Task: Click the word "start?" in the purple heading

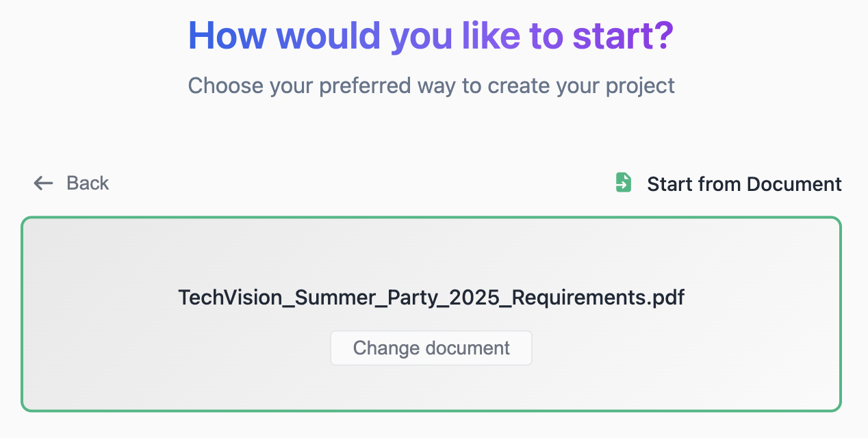Action: 623,36
